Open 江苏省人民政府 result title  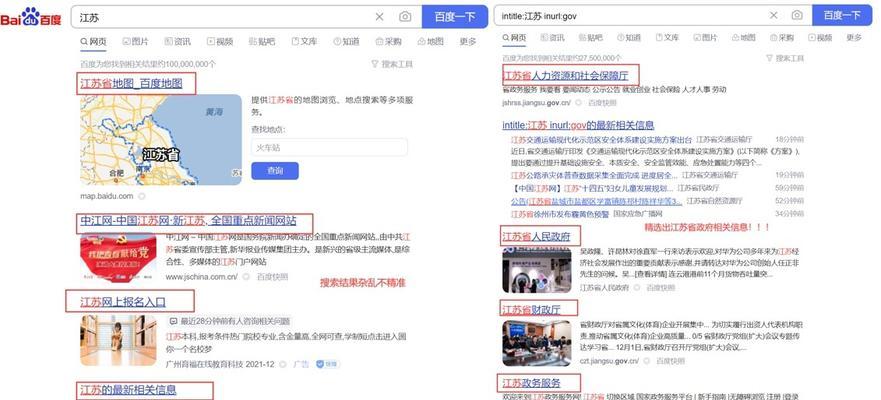537,237
